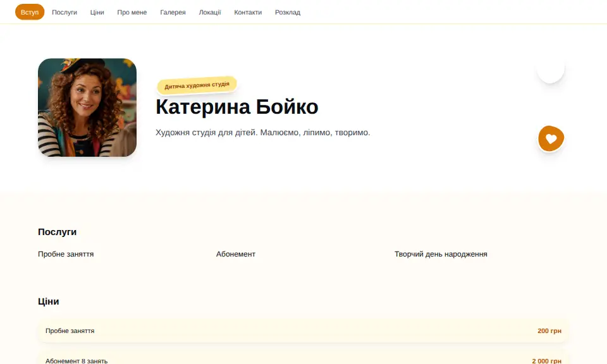The width and height of the screenshot is (607, 364).
Task: Click the Абонемент 8 занять price row
Action: pyautogui.click(x=303, y=358)
